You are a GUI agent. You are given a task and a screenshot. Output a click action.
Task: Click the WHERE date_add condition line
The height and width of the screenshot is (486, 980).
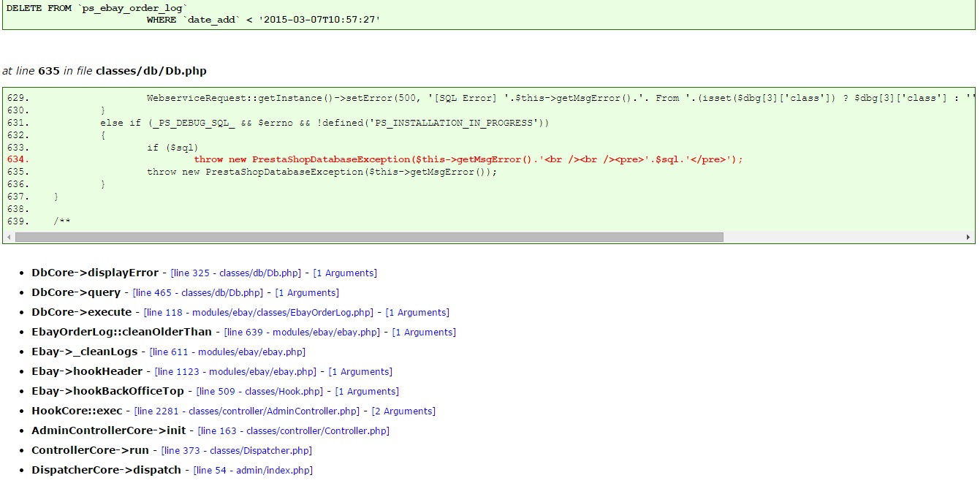pyautogui.click(x=264, y=20)
